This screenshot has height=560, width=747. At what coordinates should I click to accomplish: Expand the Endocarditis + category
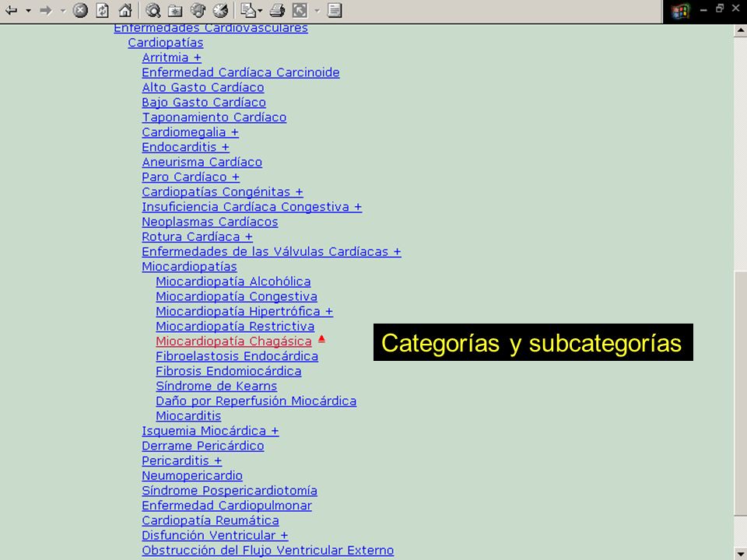click(x=185, y=147)
